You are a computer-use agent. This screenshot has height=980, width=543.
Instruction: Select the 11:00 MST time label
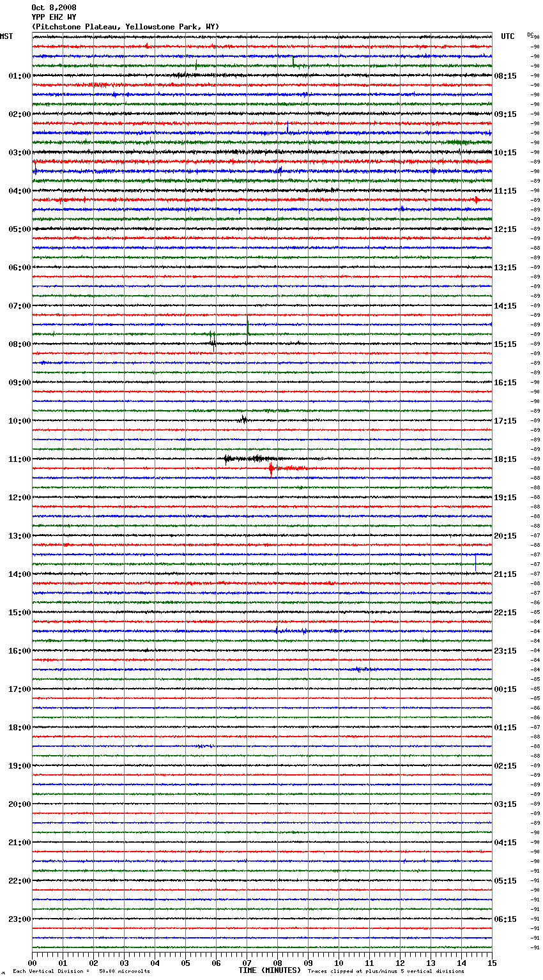[20, 459]
